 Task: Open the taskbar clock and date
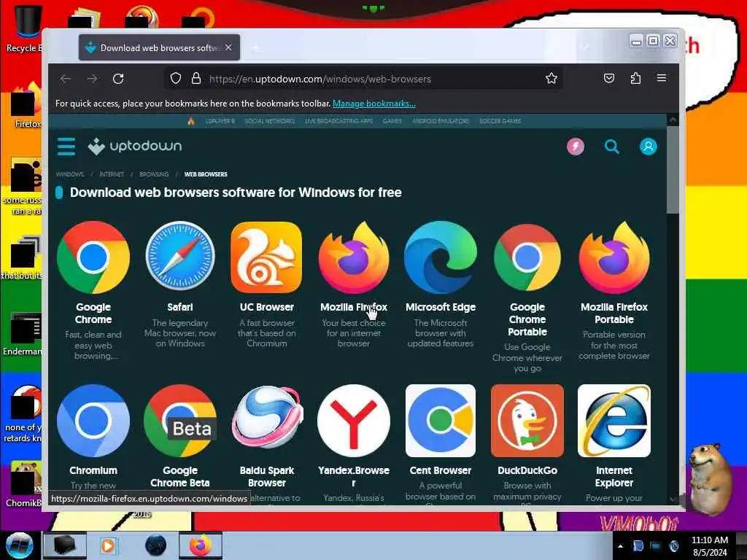[x=710, y=546]
